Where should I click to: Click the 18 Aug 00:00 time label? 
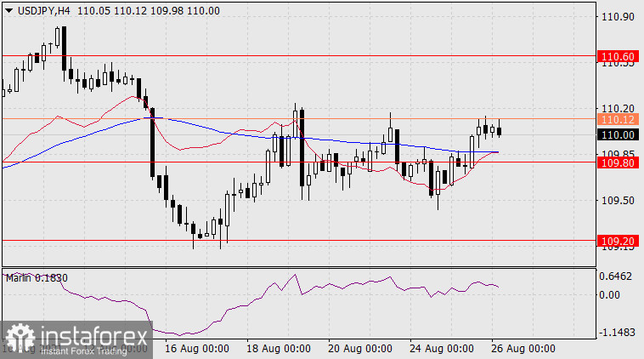tap(279, 349)
